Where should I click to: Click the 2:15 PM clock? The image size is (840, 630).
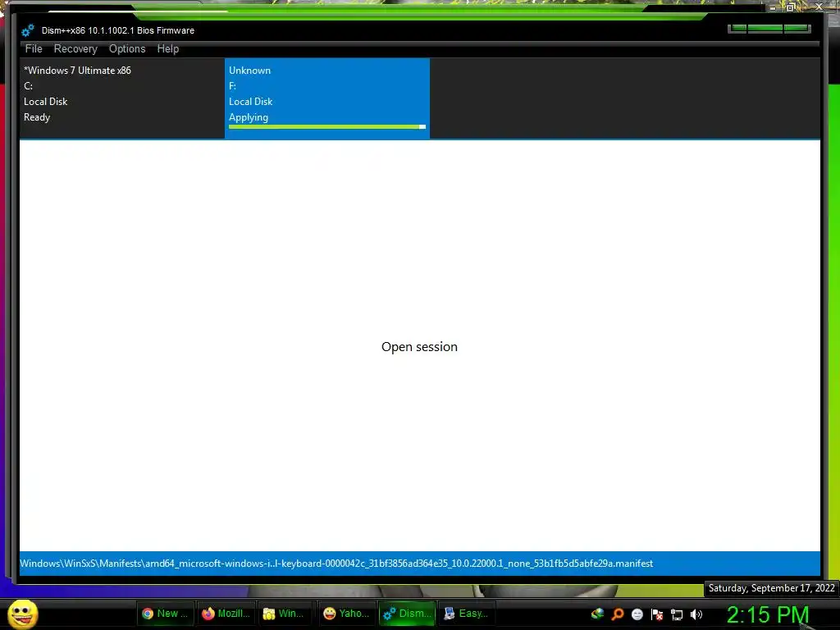768,614
